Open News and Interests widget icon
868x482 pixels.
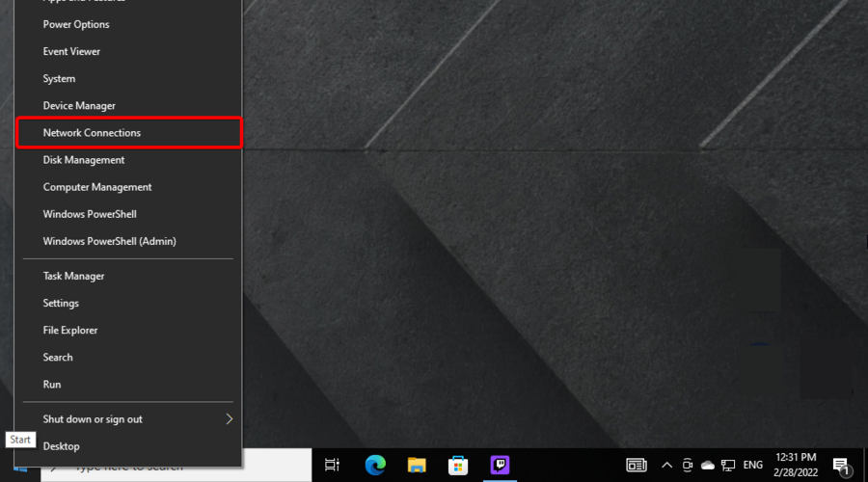pyautogui.click(x=636, y=465)
